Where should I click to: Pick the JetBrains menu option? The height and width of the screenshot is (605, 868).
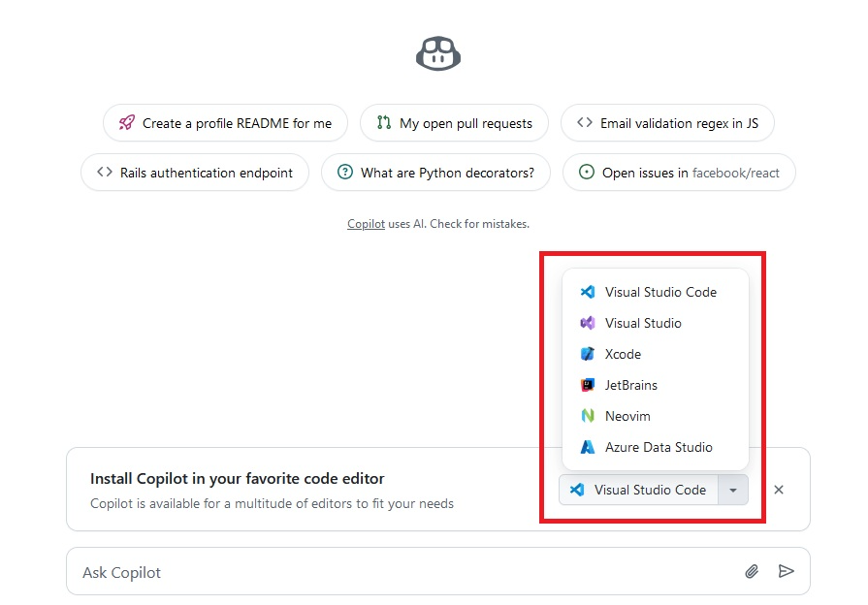click(630, 385)
